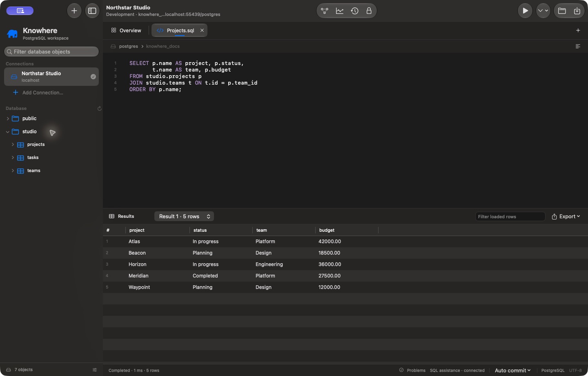
Task: Refresh the Database tree
Action: pyautogui.click(x=99, y=108)
